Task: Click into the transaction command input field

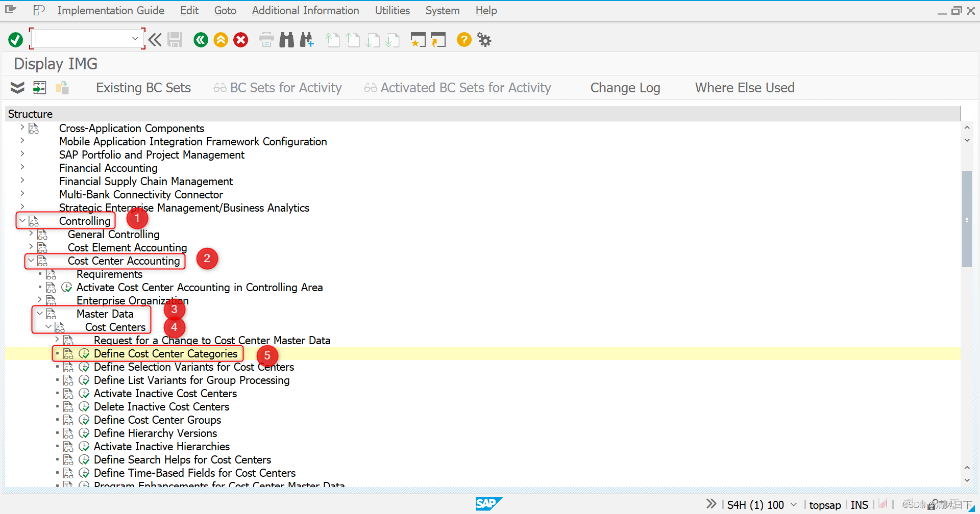Action: click(x=82, y=39)
